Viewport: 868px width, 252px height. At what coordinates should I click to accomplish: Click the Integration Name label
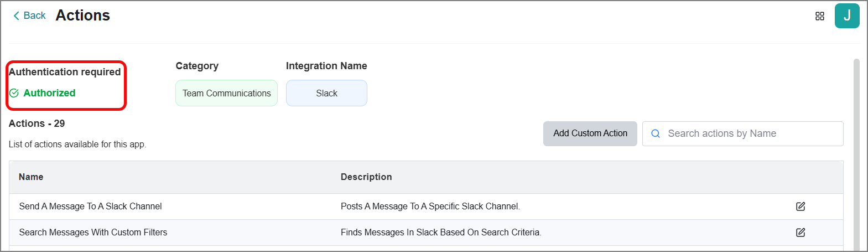(x=326, y=66)
